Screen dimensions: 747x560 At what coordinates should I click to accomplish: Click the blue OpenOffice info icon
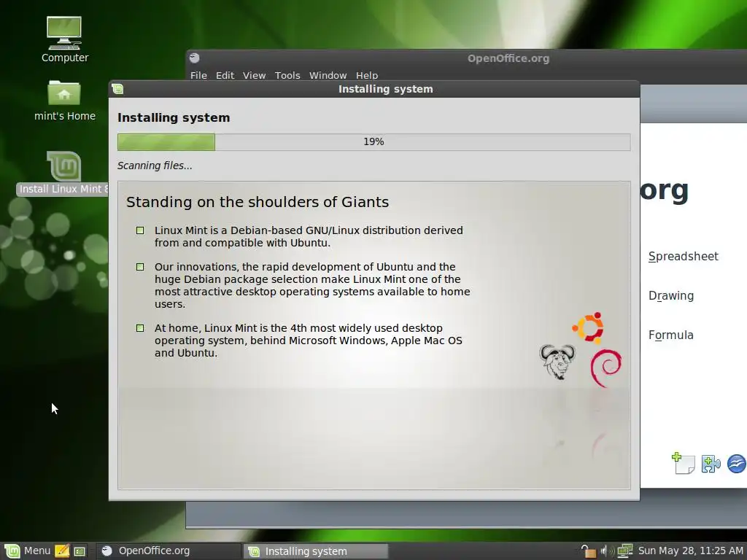click(x=737, y=463)
